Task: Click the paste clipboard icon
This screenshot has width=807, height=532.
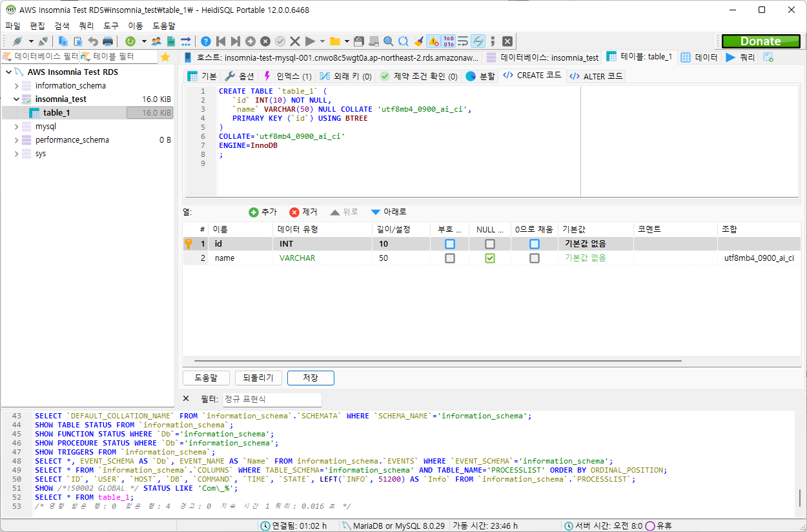Action: point(78,41)
